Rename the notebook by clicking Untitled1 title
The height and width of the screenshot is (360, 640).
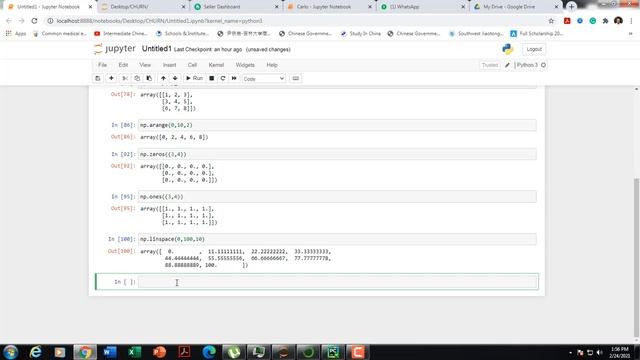tap(157, 49)
